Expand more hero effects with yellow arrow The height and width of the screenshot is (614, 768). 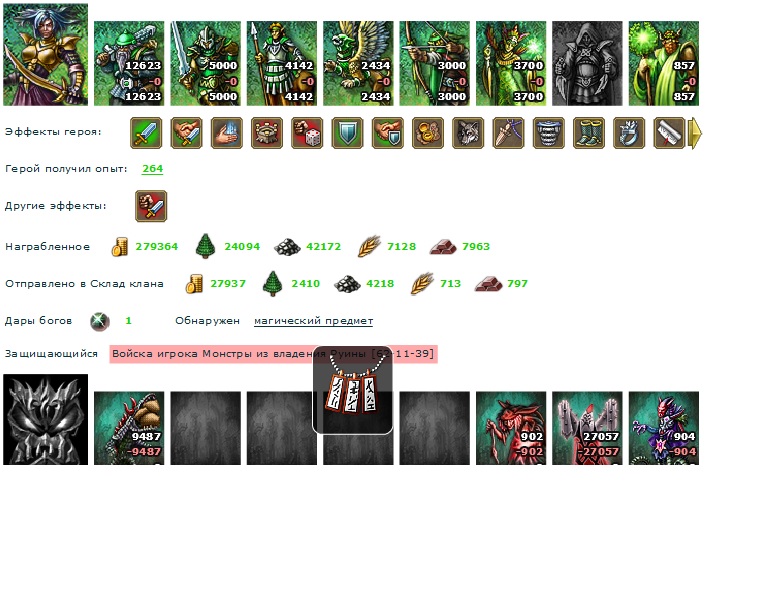tap(695, 133)
